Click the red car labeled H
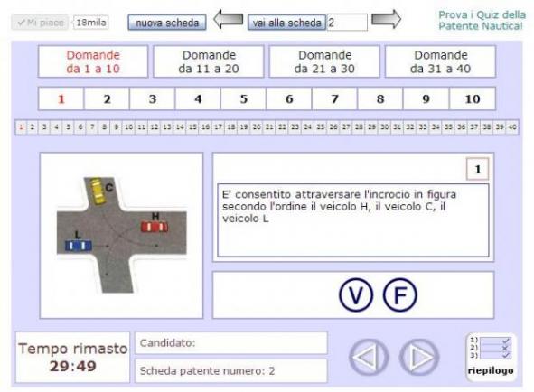 click(155, 227)
